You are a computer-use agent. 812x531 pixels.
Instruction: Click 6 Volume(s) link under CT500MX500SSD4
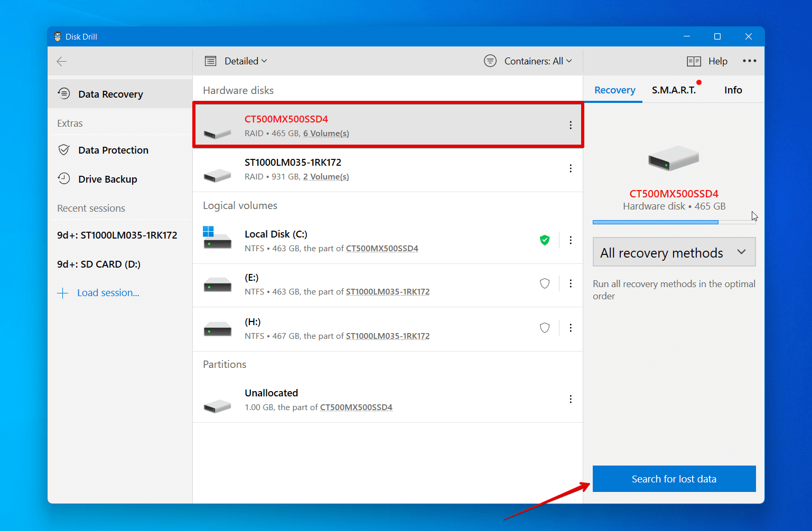(x=326, y=134)
